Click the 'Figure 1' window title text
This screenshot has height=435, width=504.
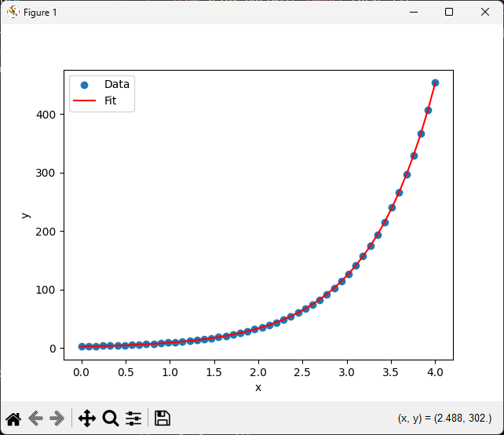[x=40, y=13]
